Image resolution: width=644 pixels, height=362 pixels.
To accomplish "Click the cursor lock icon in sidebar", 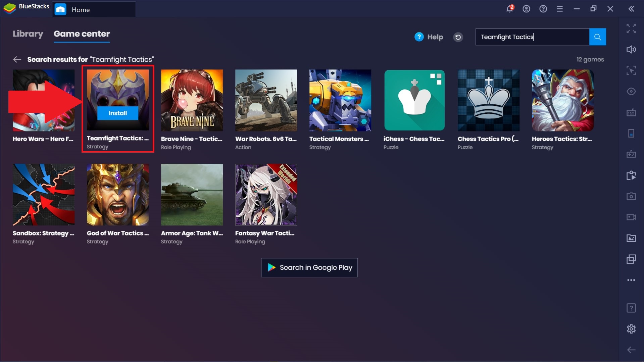I will tap(631, 70).
